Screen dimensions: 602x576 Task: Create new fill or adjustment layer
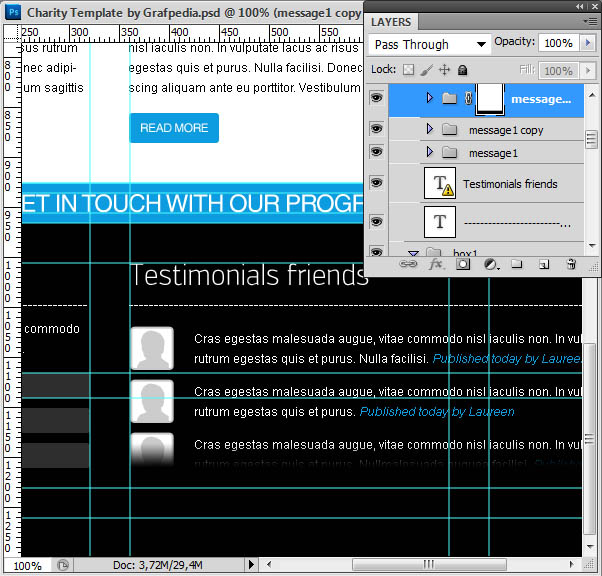[x=491, y=264]
